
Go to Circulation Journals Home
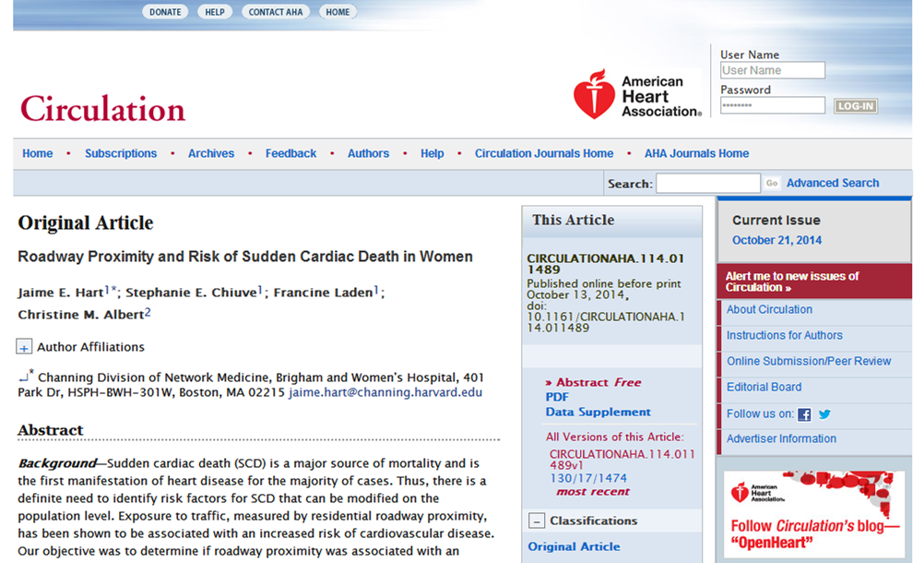pos(544,153)
